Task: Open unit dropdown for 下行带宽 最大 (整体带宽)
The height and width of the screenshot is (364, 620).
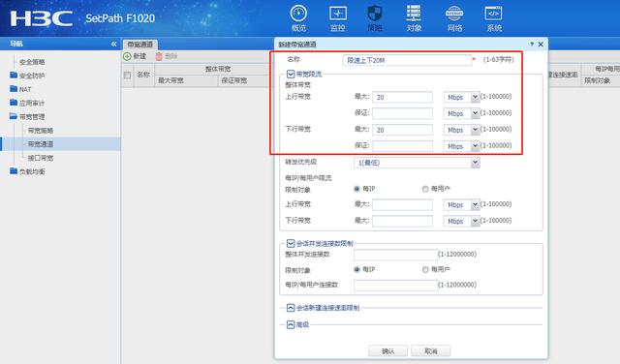Action: click(x=476, y=130)
